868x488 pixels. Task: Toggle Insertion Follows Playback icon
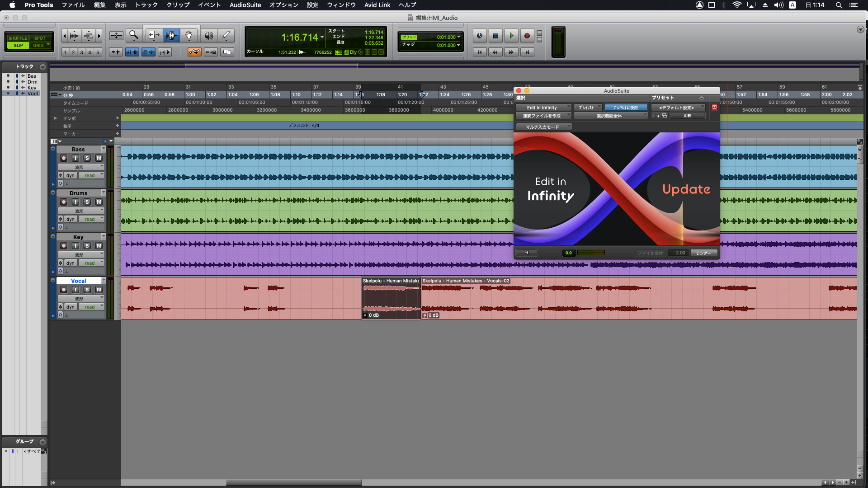[x=165, y=52]
